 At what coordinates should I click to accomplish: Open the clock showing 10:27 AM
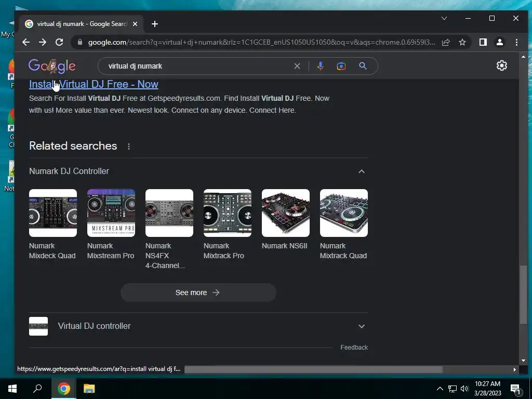coord(487,389)
